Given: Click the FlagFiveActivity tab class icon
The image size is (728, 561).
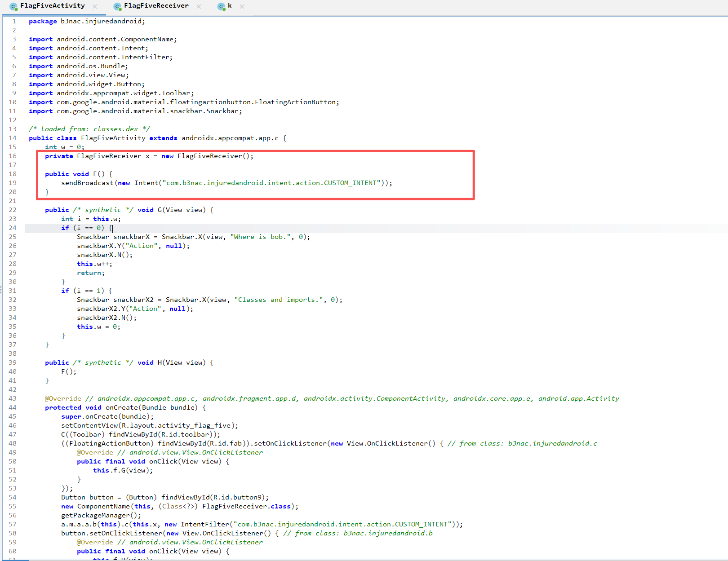Looking at the screenshot, I should (x=13, y=6).
